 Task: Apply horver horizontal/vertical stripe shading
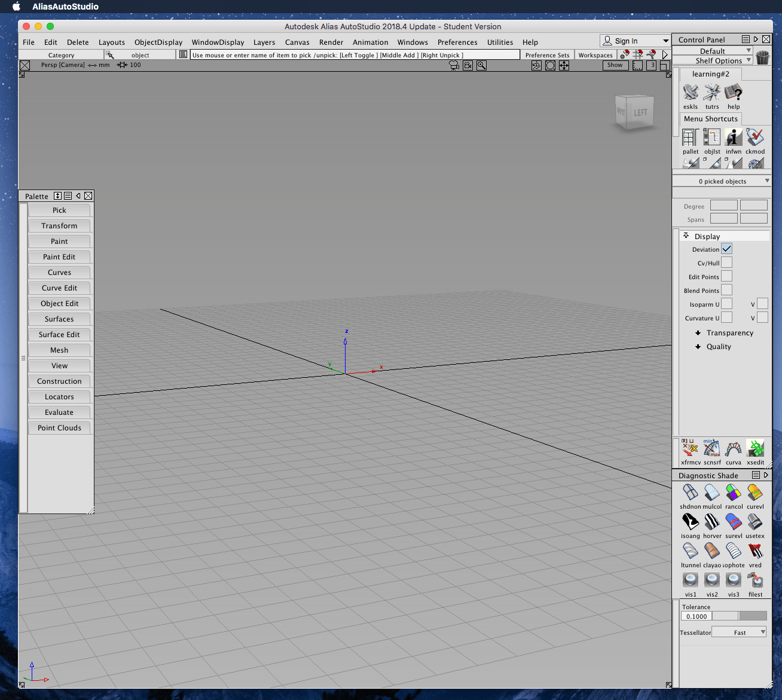tap(712, 522)
